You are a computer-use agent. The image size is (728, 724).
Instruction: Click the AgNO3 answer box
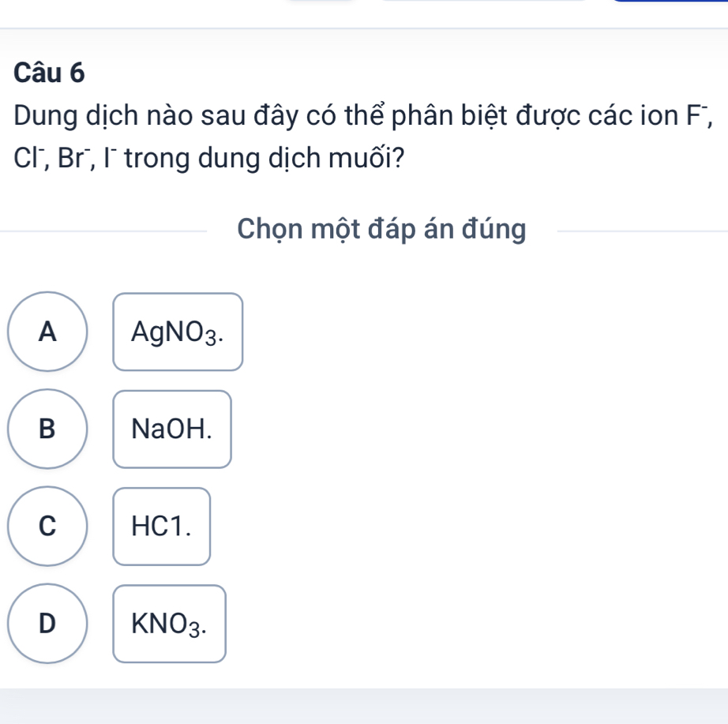178,332
